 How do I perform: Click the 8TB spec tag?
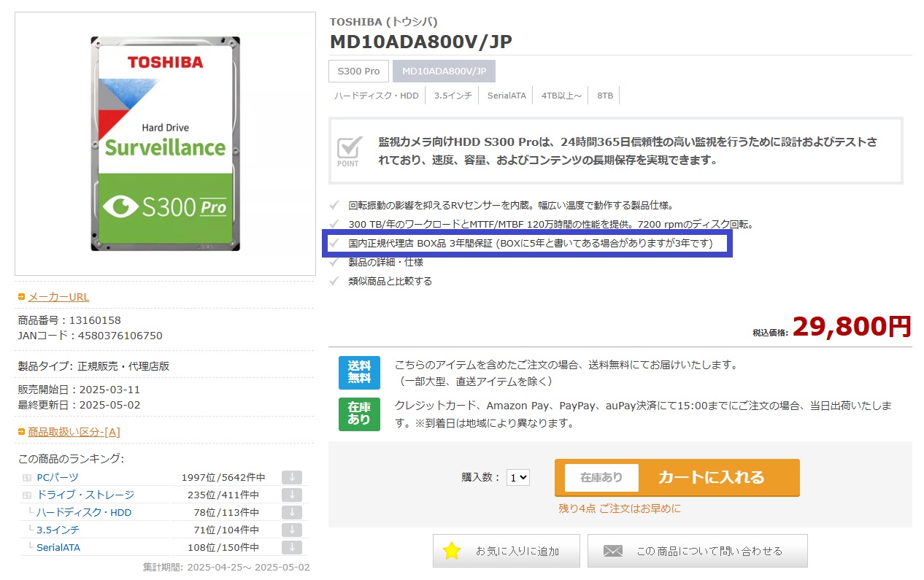(605, 96)
